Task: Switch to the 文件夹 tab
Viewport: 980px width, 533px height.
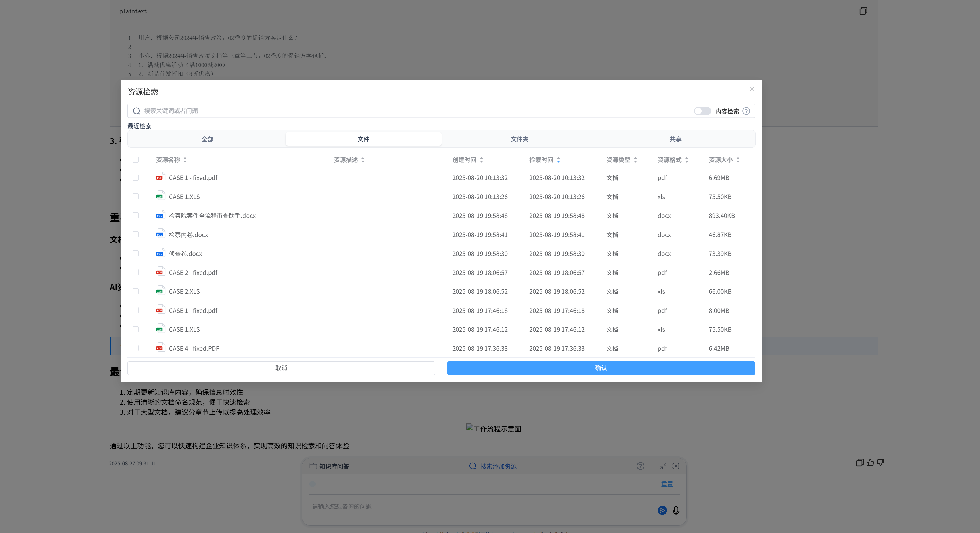Action: [x=519, y=139]
